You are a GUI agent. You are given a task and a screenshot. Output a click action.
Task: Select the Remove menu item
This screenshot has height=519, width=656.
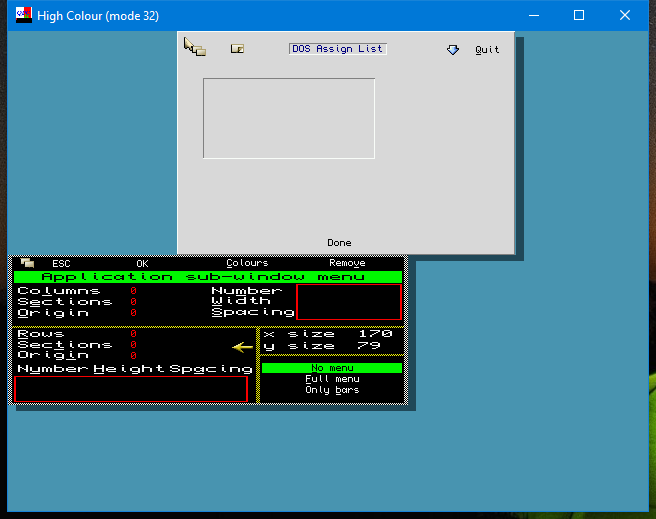tap(347, 263)
